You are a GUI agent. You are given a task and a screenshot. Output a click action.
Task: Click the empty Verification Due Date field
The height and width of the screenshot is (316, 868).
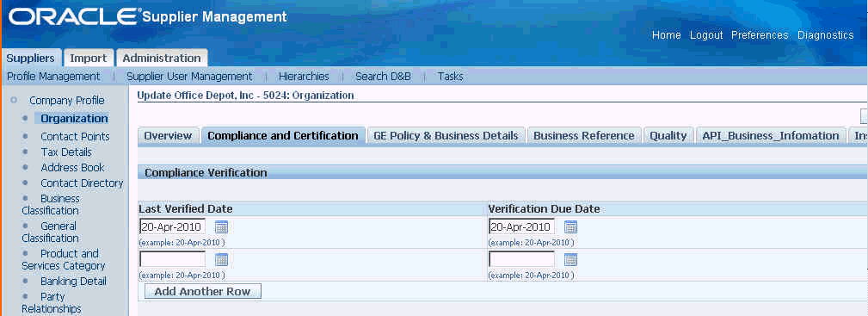click(x=521, y=259)
